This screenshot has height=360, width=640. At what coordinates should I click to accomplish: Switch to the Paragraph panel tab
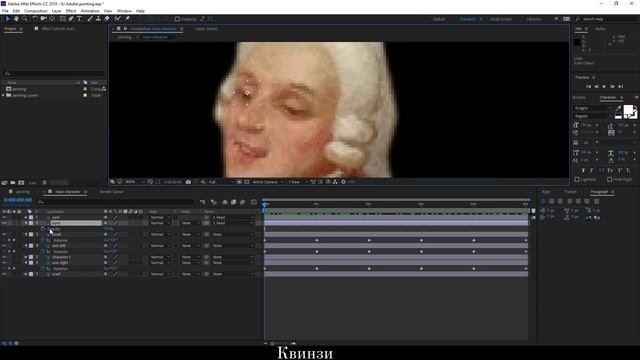(599, 192)
